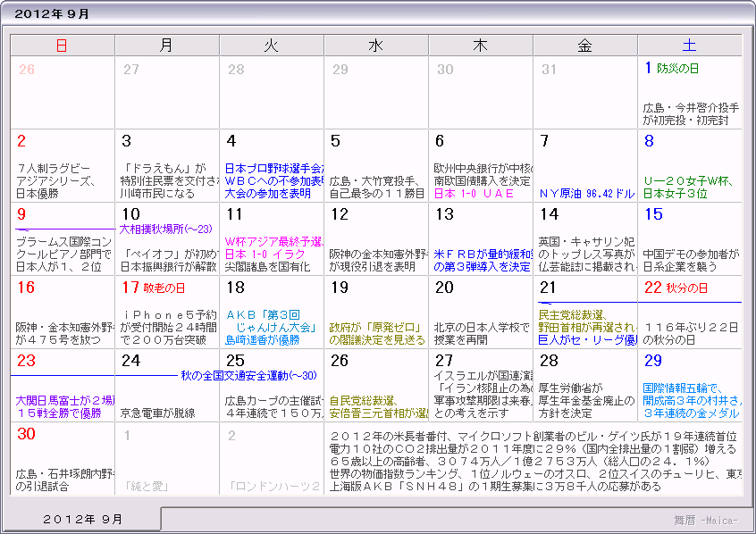Click 阪神の金本知憲外野手 entry on day 12
Image resolution: width=756 pixels, height=534 pixels.
[378, 260]
